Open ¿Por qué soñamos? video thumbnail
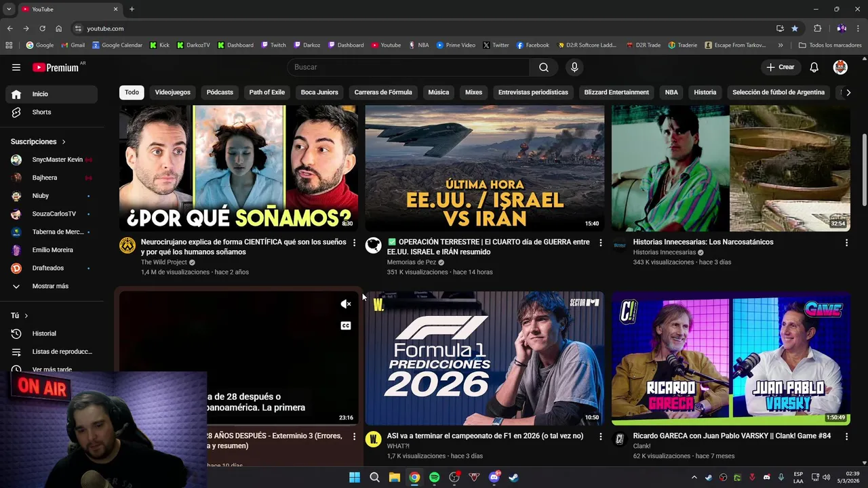This screenshot has height=488, width=868. click(x=239, y=168)
